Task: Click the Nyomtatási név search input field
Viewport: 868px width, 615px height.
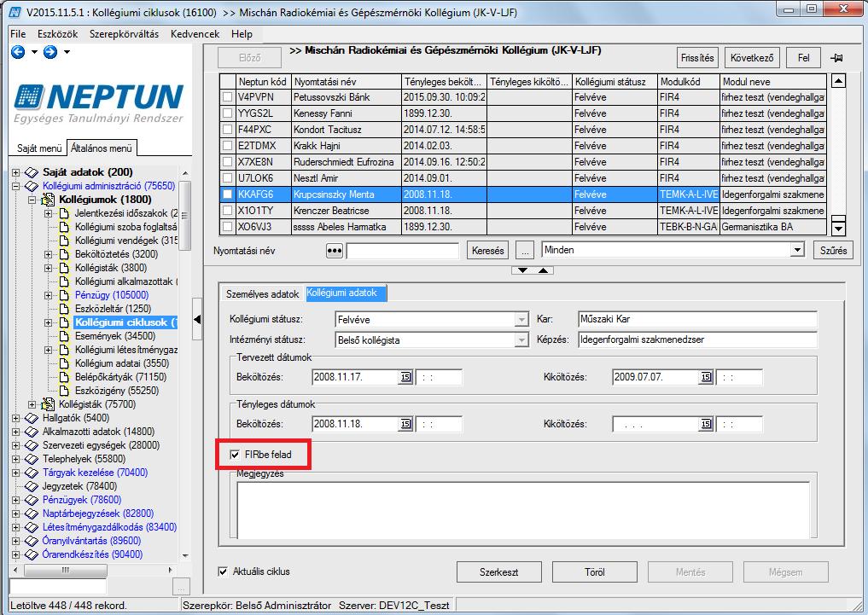Action: 403,251
